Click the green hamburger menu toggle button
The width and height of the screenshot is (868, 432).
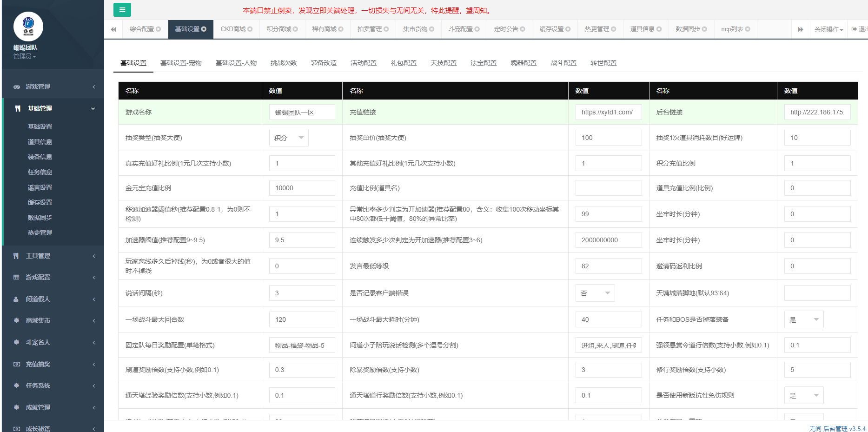click(x=122, y=10)
